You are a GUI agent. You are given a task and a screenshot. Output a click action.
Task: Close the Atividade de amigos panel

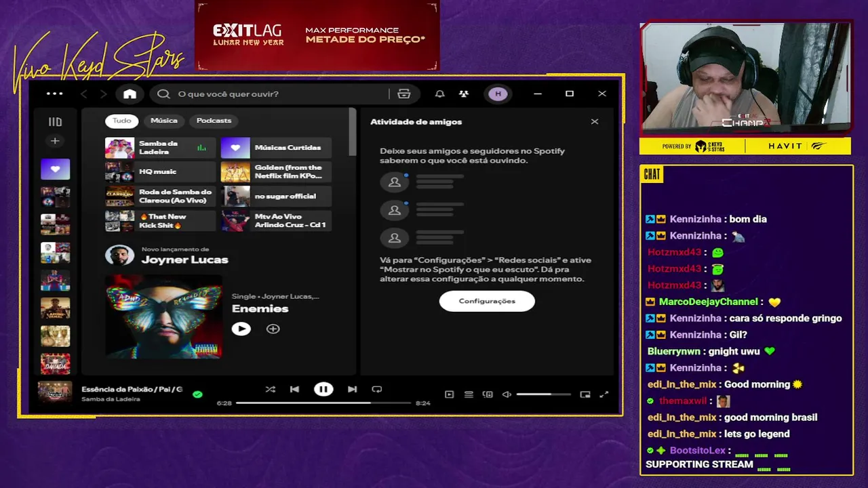tap(595, 122)
